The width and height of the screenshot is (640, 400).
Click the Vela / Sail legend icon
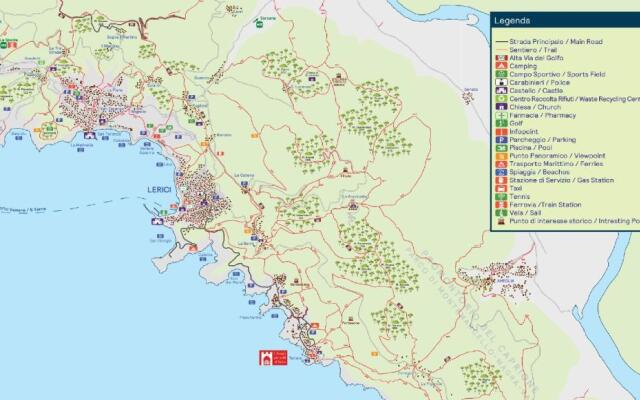tap(499, 213)
